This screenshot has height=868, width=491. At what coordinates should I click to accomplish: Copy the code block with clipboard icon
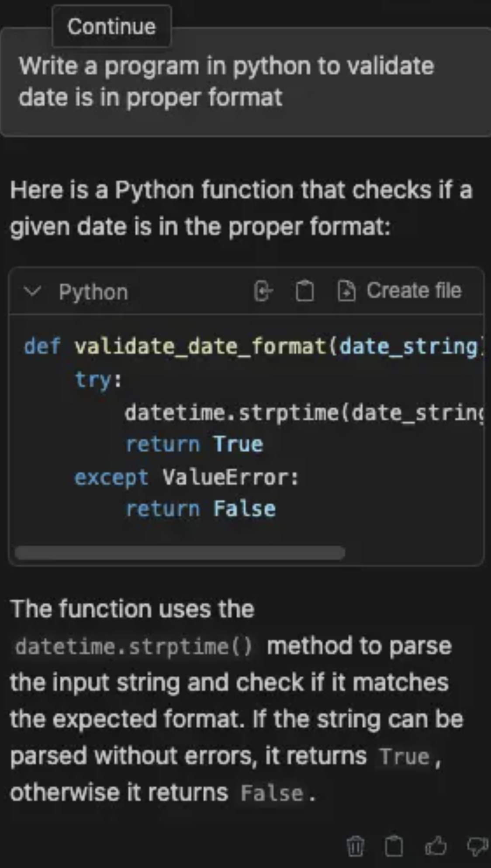pyautogui.click(x=304, y=291)
